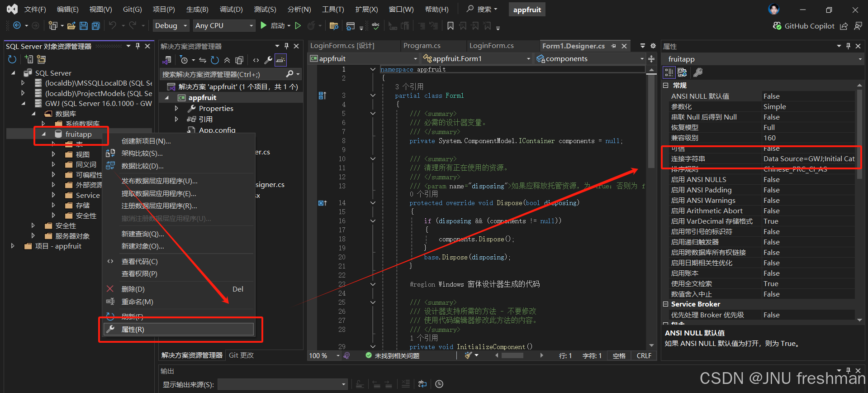Click the navigate backward arrow icon
The width and height of the screenshot is (868, 393).
tap(17, 26)
